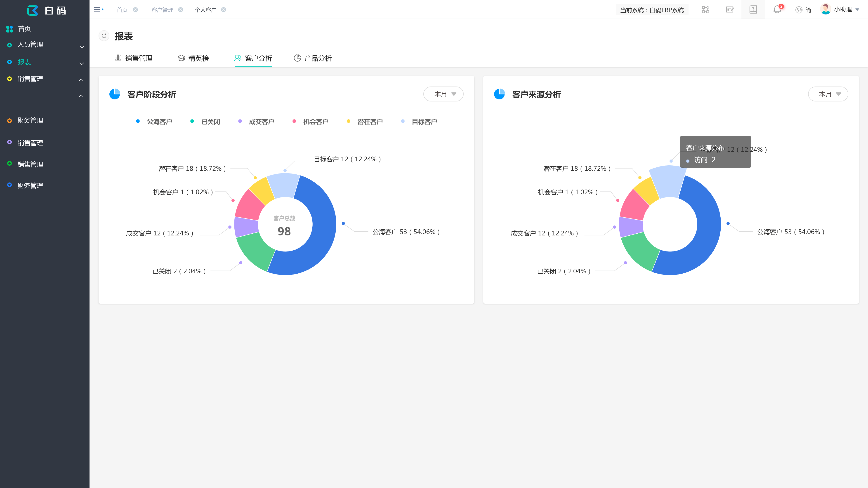Viewport: 868px width, 488px height.
Task: Collapse the sidebar menu toggle icon
Action: coord(98,9)
